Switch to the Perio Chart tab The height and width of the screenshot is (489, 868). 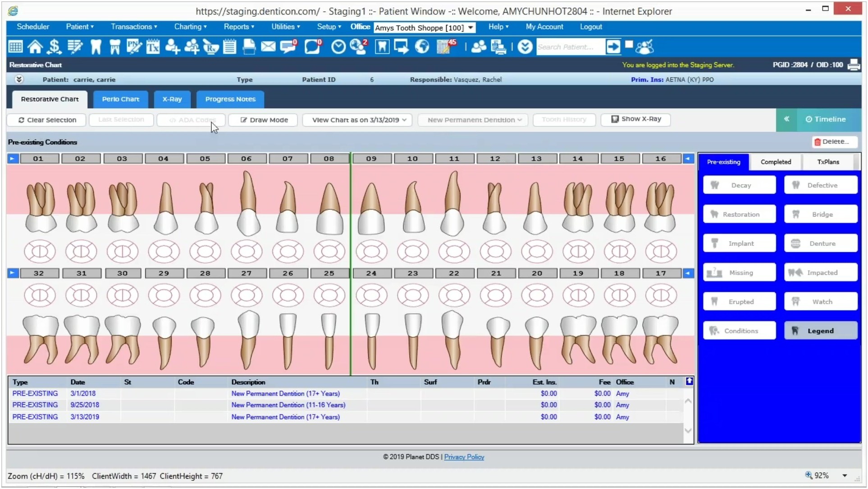(120, 99)
